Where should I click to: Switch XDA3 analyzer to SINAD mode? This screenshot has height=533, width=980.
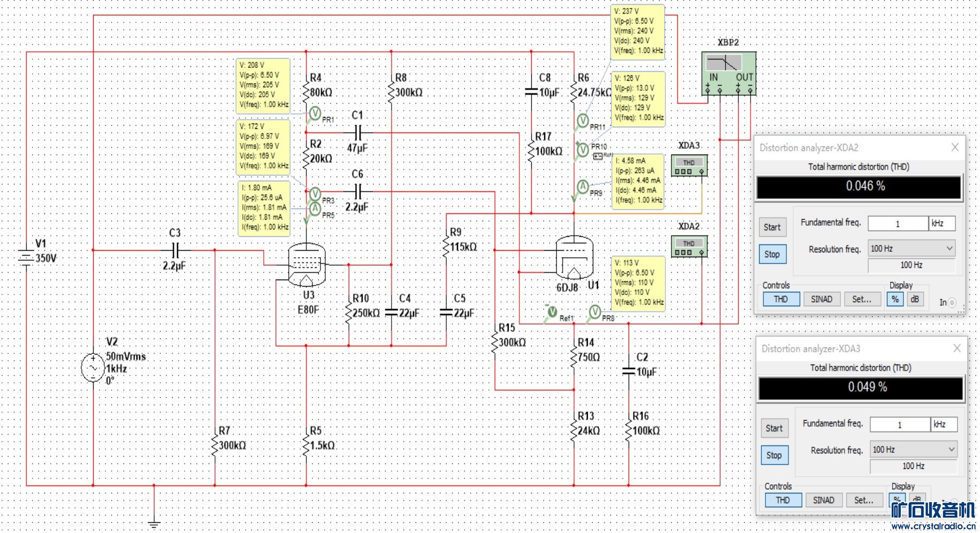tap(824, 500)
